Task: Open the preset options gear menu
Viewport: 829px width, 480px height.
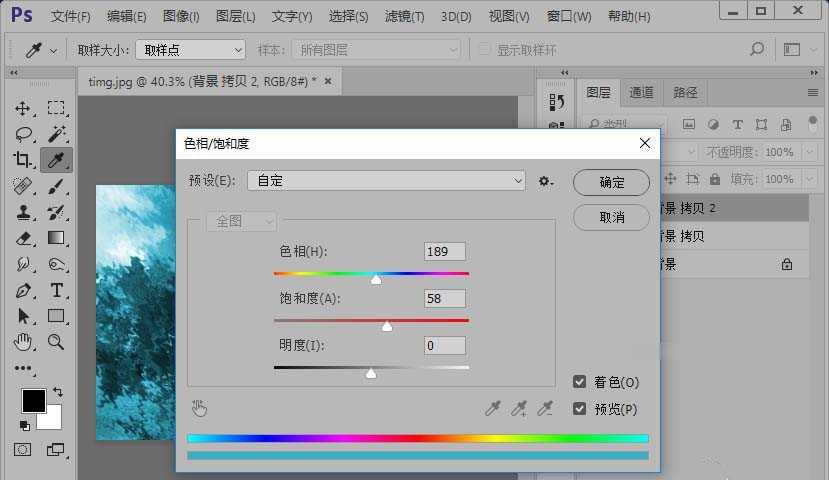Action: click(546, 181)
